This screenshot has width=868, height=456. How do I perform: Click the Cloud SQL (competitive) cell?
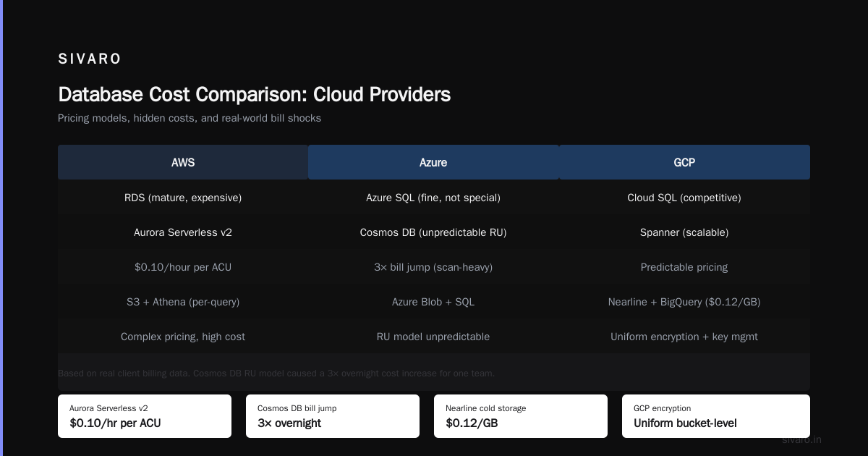(684, 198)
